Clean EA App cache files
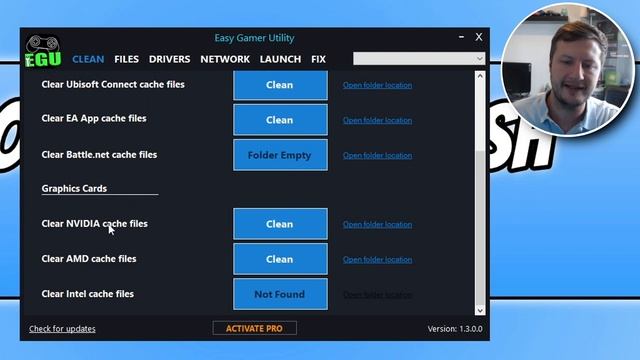Screen dimensions: 640x360 (280, 120)
